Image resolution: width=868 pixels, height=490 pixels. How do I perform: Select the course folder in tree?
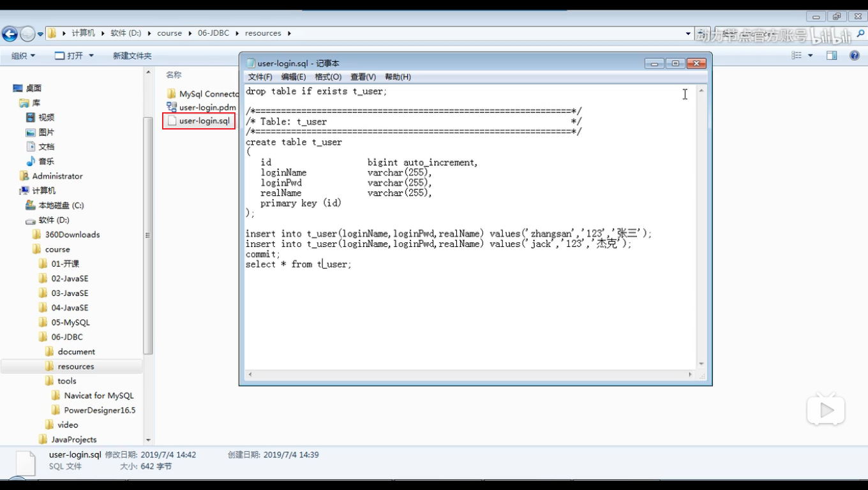[52, 249]
